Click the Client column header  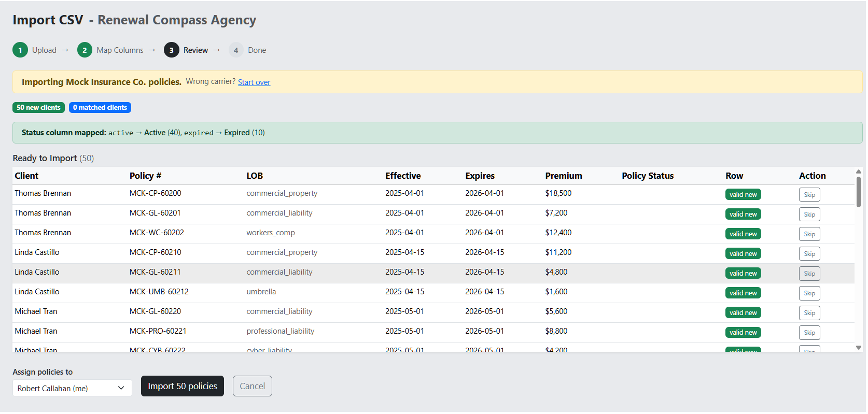tap(26, 176)
